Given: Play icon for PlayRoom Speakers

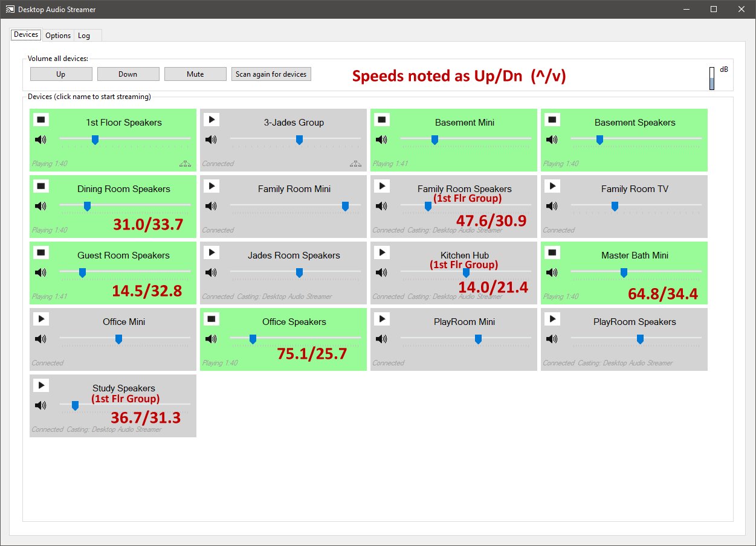Looking at the screenshot, I should pyautogui.click(x=552, y=319).
